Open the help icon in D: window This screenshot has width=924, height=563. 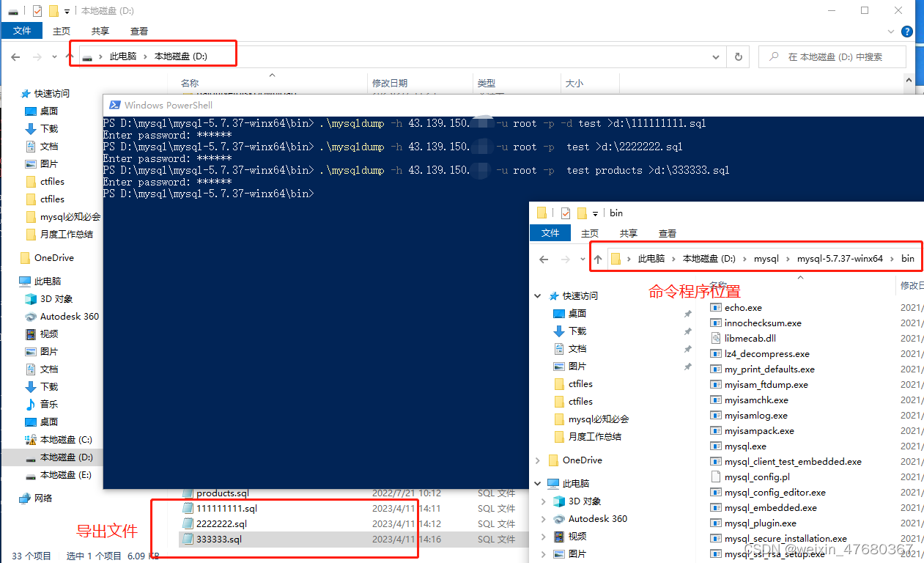click(906, 32)
